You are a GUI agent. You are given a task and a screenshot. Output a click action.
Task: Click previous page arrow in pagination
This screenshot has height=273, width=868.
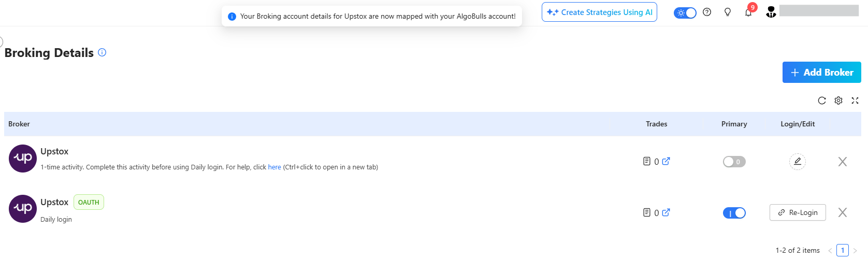(830, 251)
